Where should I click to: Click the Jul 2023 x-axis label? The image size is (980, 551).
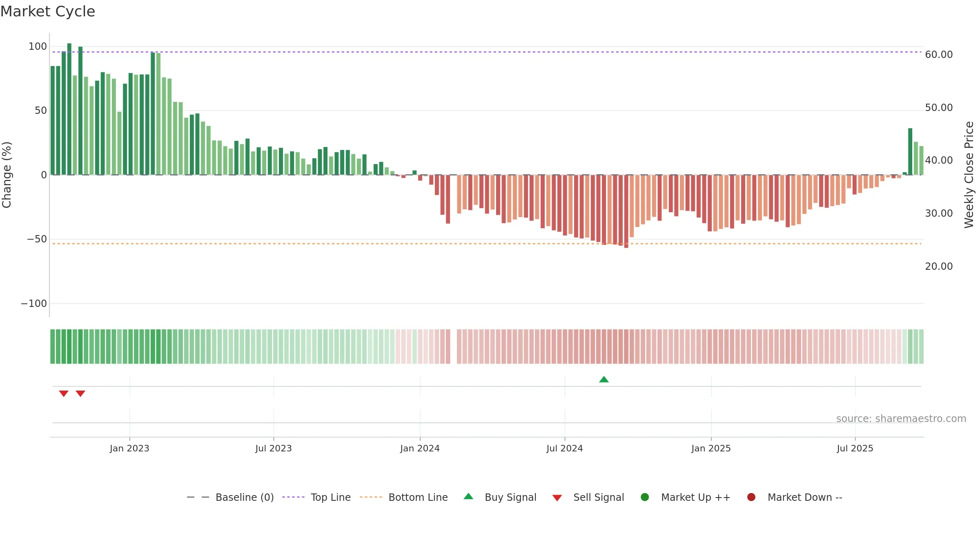(274, 449)
